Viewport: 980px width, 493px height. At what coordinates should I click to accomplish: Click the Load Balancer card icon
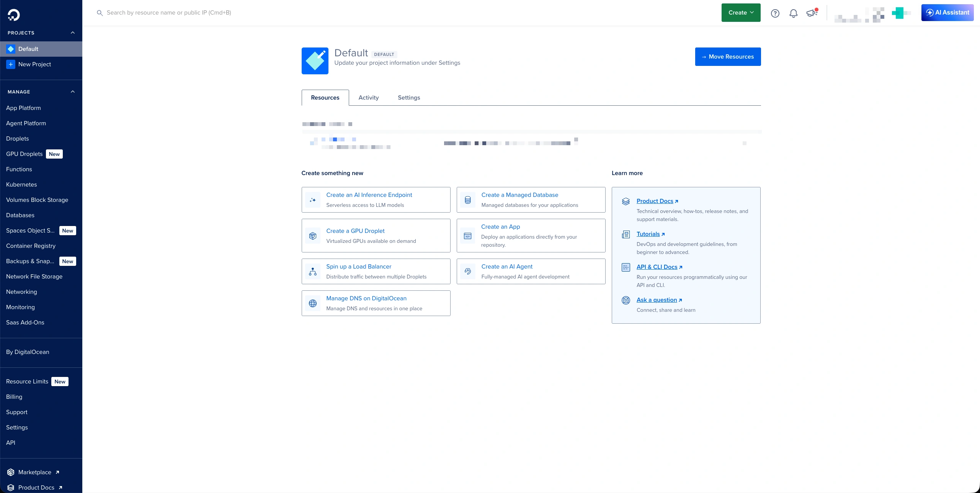313,272
